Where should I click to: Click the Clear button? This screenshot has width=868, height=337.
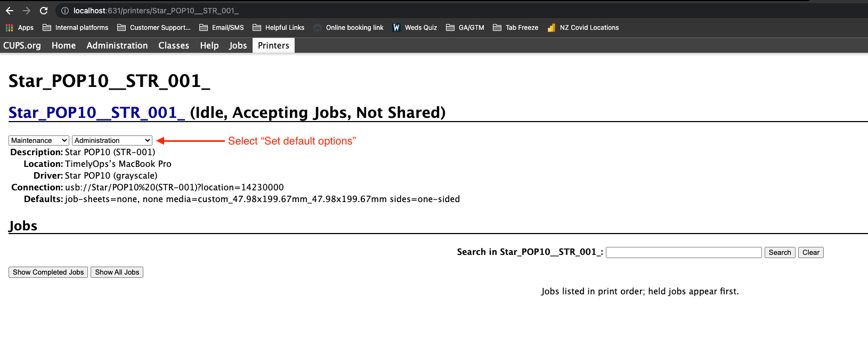(x=811, y=252)
